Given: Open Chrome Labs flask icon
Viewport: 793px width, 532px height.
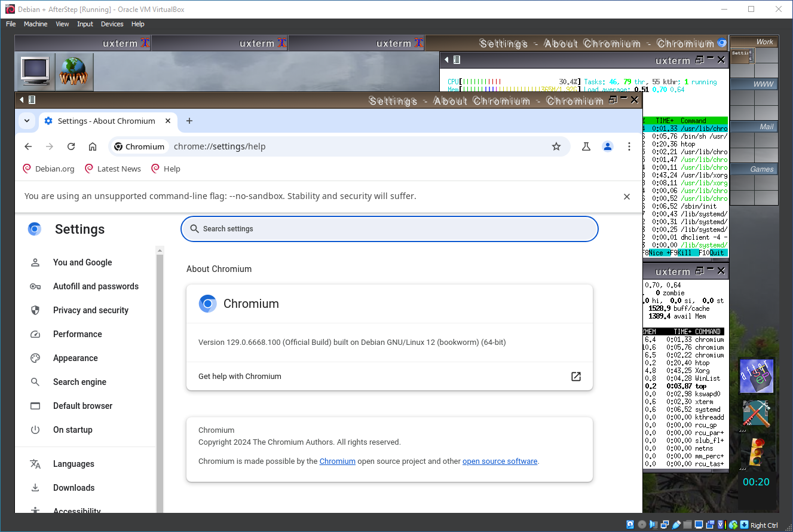Looking at the screenshot, I should click(586, 146).
